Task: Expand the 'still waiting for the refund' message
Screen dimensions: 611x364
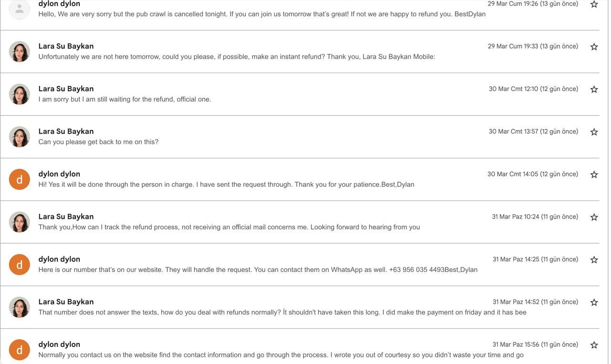Action: (x=300, y=94)
